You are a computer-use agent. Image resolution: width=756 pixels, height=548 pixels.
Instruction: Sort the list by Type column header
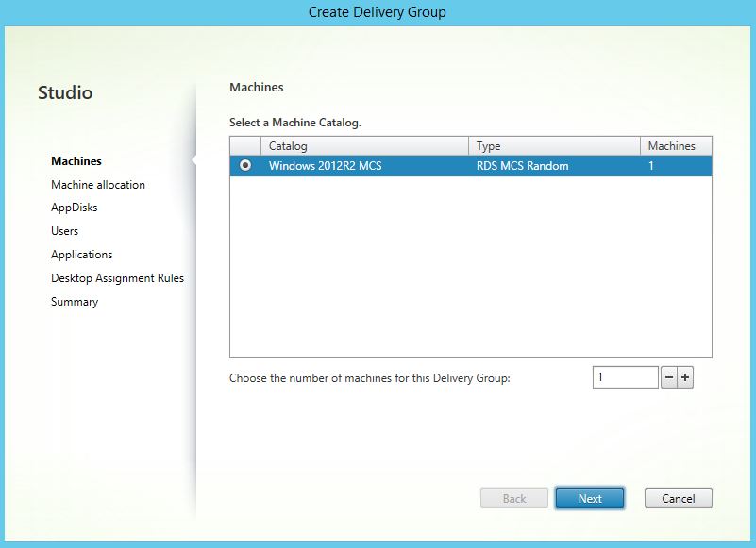(554, 146)
